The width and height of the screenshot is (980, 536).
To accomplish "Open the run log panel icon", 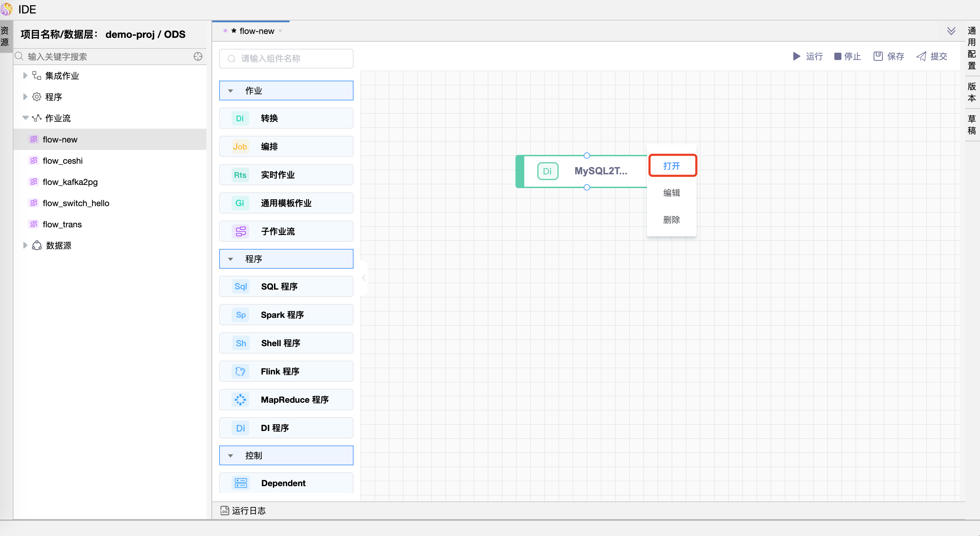I will tap(224, 511).
